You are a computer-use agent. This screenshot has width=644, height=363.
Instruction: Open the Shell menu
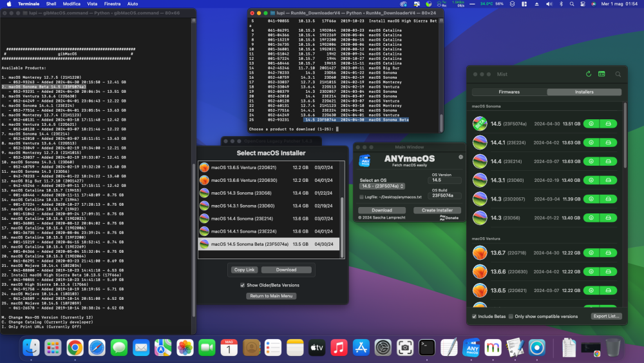click(51, 4)
